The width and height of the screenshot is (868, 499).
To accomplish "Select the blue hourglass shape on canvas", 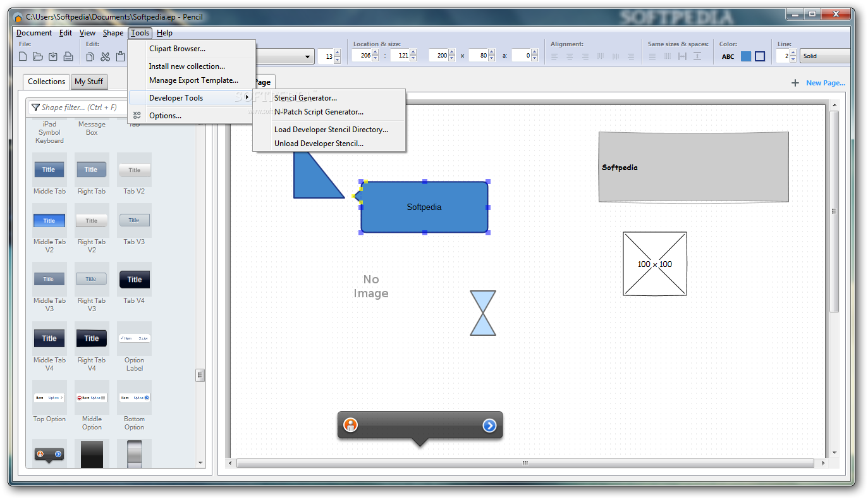I will point(483,313).
